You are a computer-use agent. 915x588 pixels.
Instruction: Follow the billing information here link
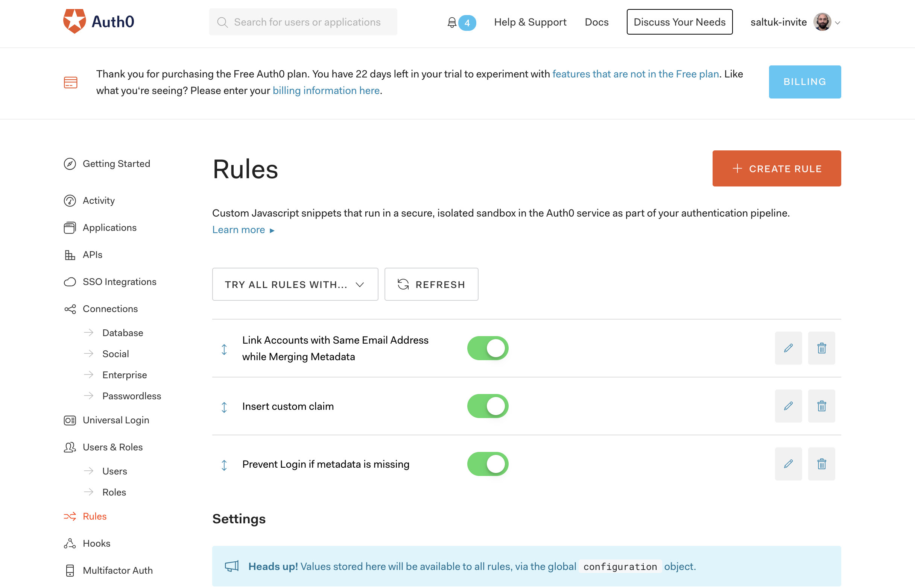326,91
